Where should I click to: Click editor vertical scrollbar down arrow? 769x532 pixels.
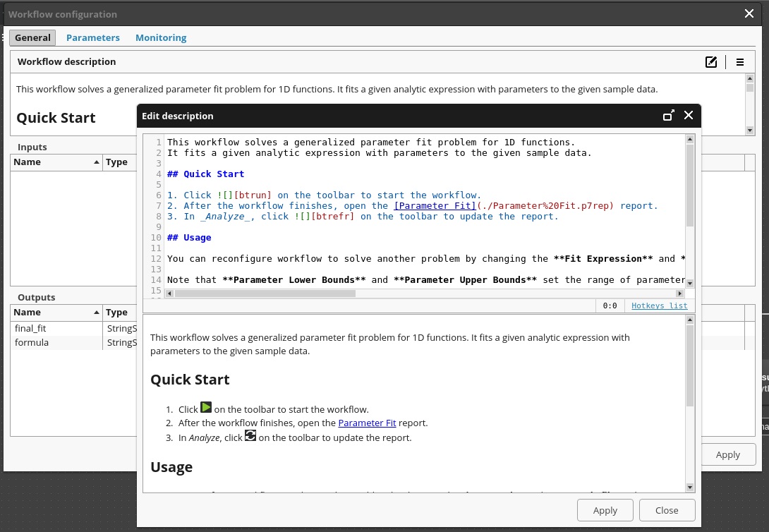(x=689, y=284)
